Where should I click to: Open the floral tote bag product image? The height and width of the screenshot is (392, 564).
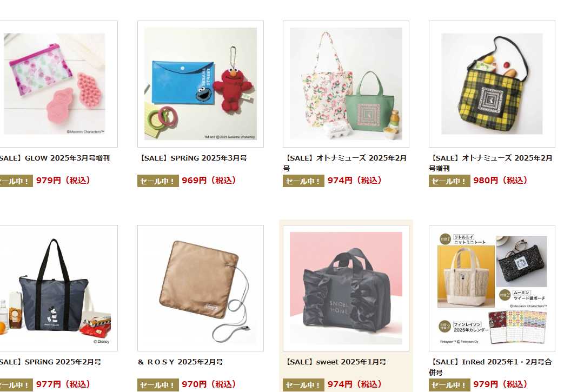346,84
